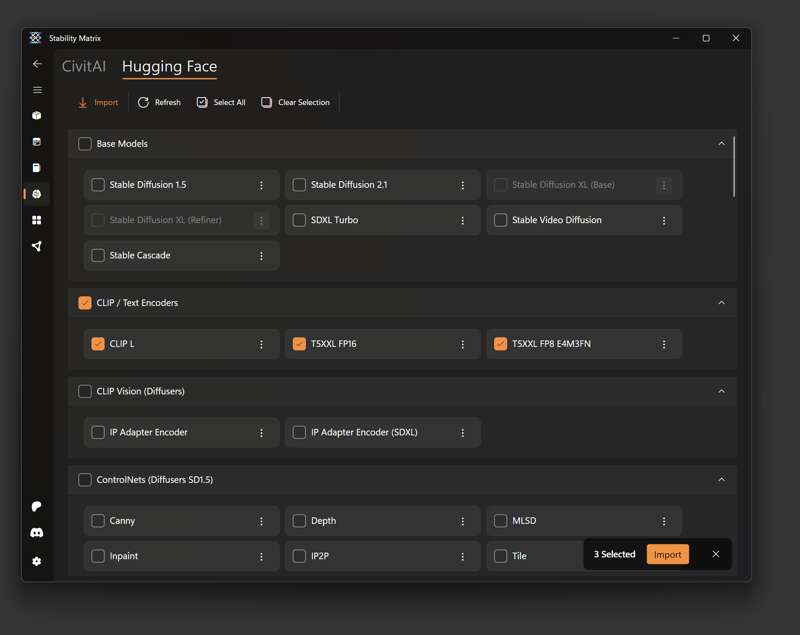Open the hamburger menu in sidebar

coord(37,90)
